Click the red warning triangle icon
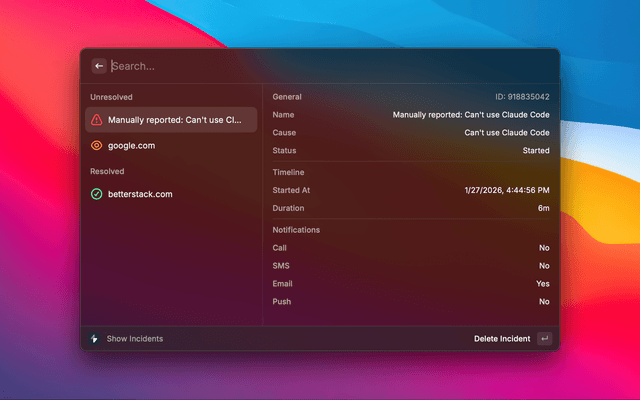The width and height of the screenshot is (640, 400). [96, 120]
